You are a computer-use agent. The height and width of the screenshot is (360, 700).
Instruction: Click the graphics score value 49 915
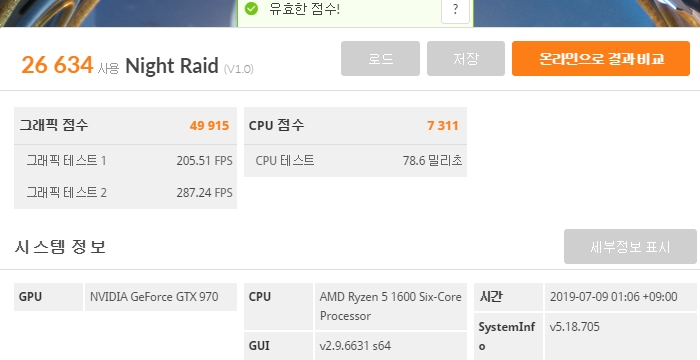point(209,126)
